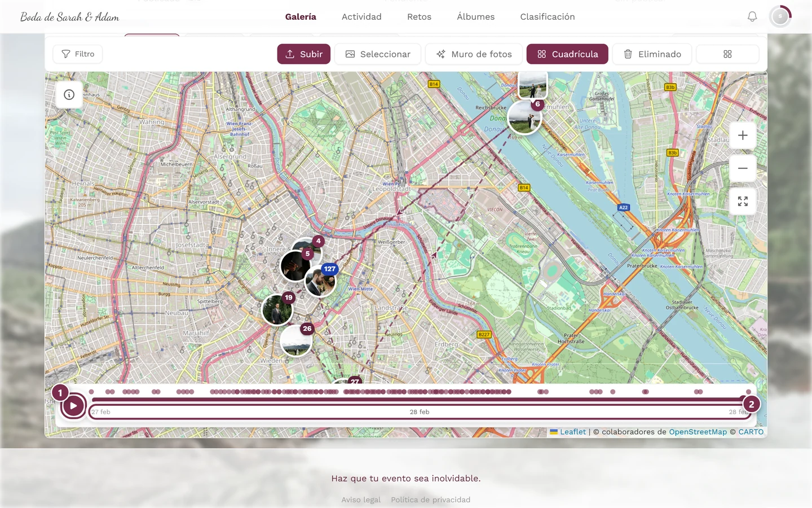Click the Subir upload button
Viewport: 812px width, 508px height.
pyautogui.click(x=304, y=54)
